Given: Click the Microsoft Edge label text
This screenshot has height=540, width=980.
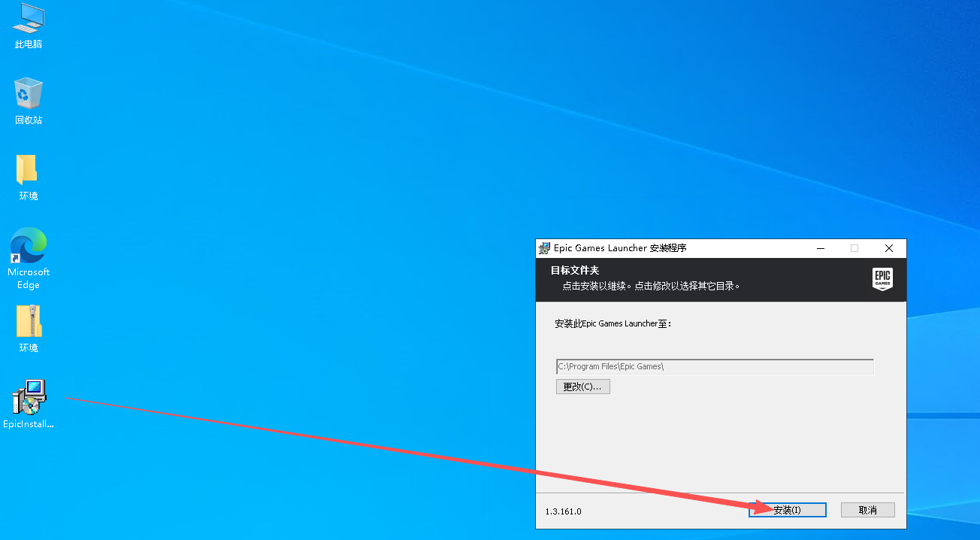Looking at the screenshot, I should (x=29, y=278).
